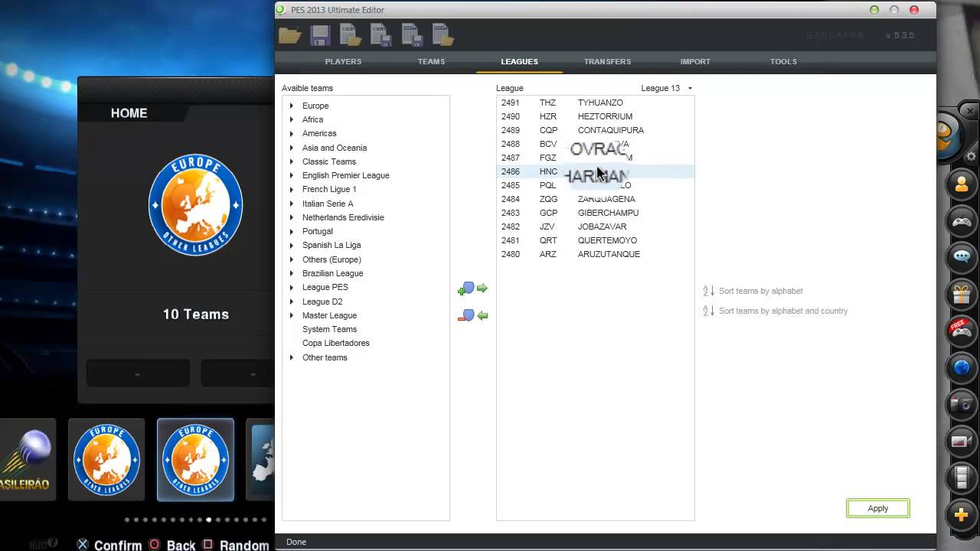Open overlay settings gear icon
The image size is (980, 551).
(972, 156)
